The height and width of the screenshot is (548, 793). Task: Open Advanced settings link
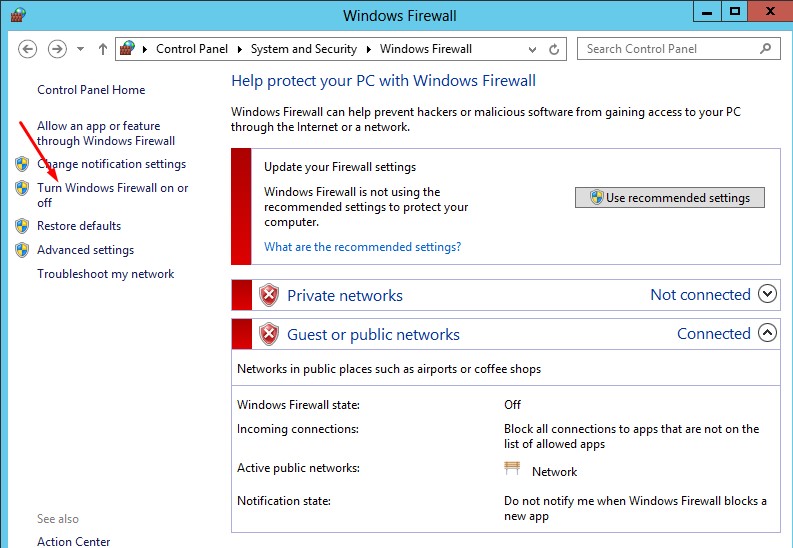coord(85,250)
